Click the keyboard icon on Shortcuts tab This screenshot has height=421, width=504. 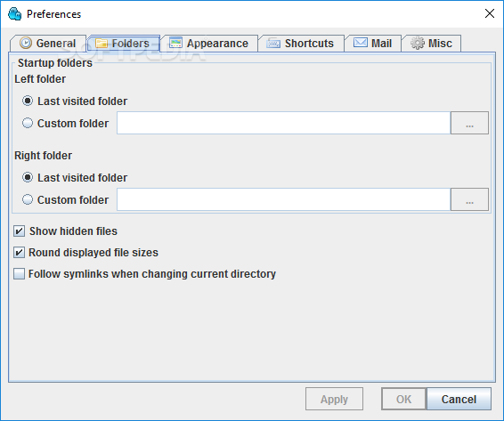point(273,43)
